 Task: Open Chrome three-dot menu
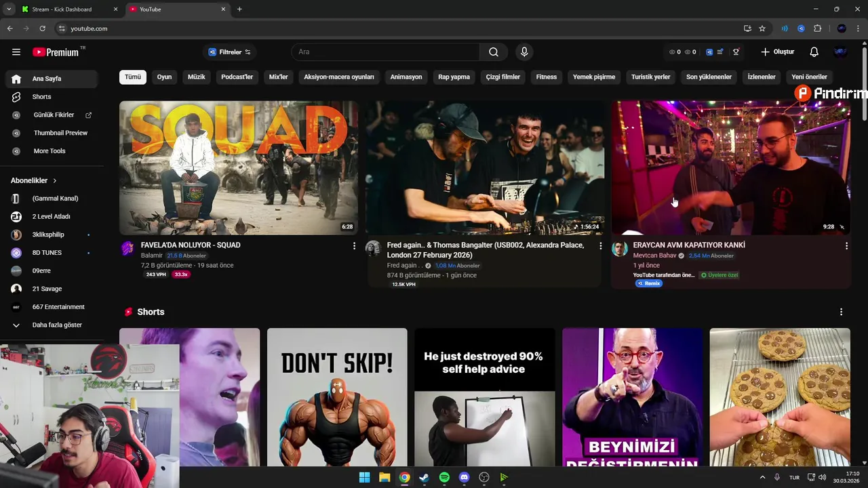click(x=859, y=28)
